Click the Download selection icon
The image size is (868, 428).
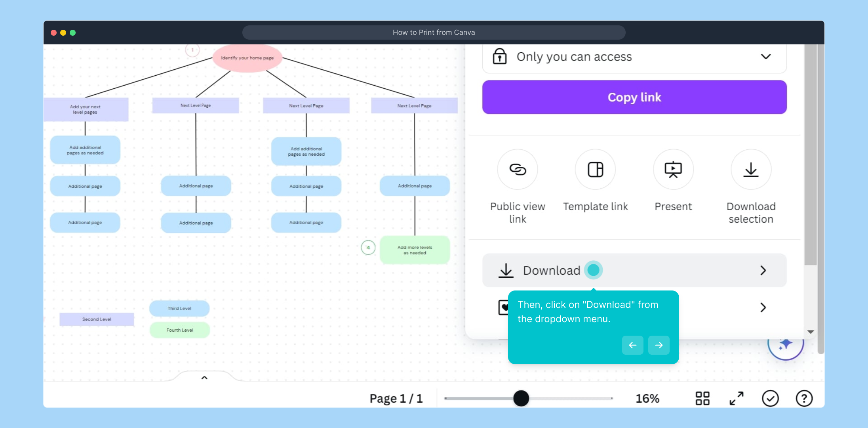click(x=750, y=170)
